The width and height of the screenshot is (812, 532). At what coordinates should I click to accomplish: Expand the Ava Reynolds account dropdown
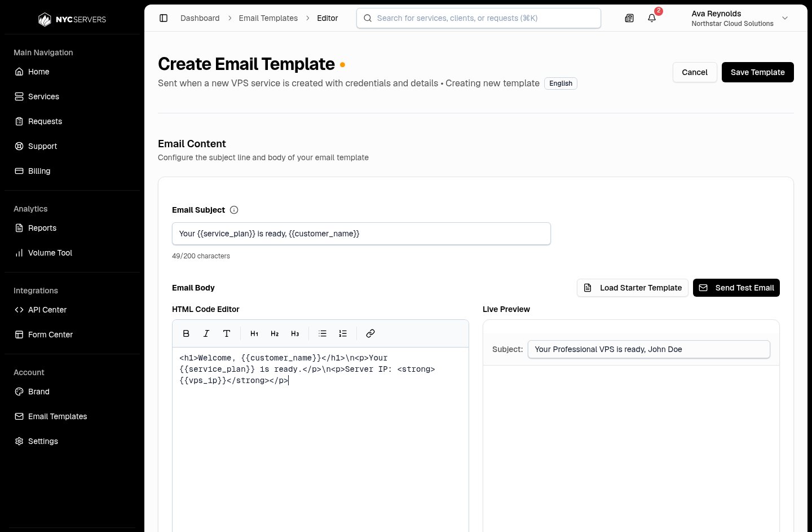[740, 18]
